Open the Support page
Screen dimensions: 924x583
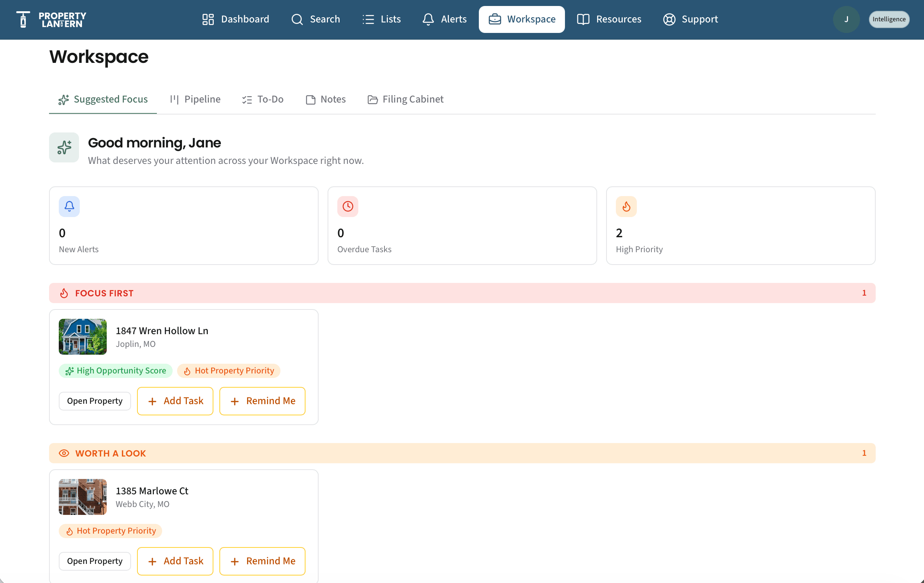690,19
